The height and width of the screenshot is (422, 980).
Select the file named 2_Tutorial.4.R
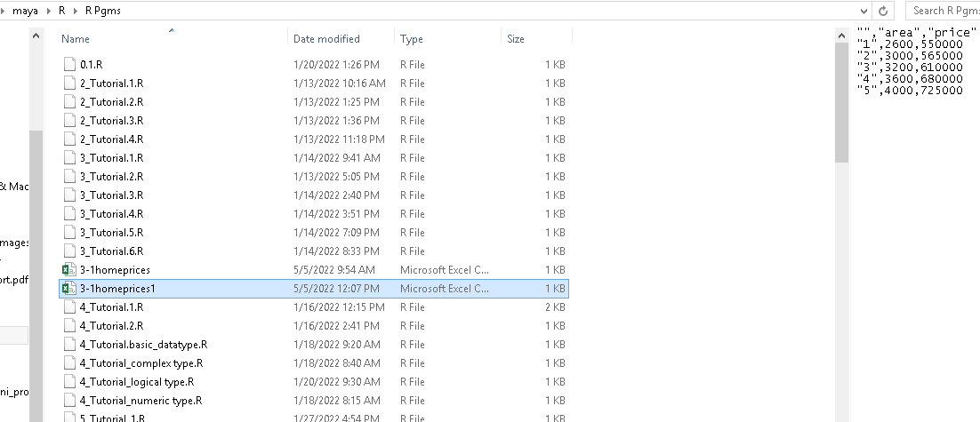point(111,139)
